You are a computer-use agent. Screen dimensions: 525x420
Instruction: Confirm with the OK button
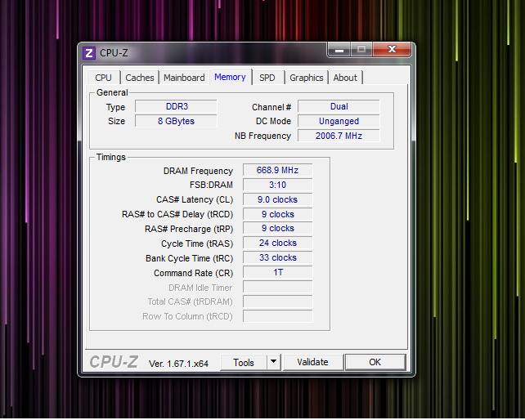coord(375,362)
